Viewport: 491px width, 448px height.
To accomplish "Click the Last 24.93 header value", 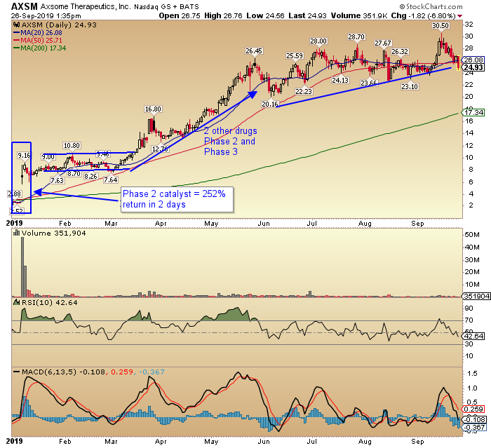I will [x=307, y=15].
